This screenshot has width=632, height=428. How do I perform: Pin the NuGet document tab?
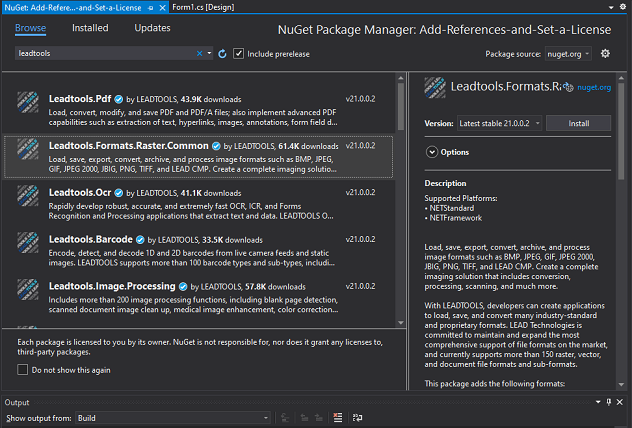coord(150,8)
